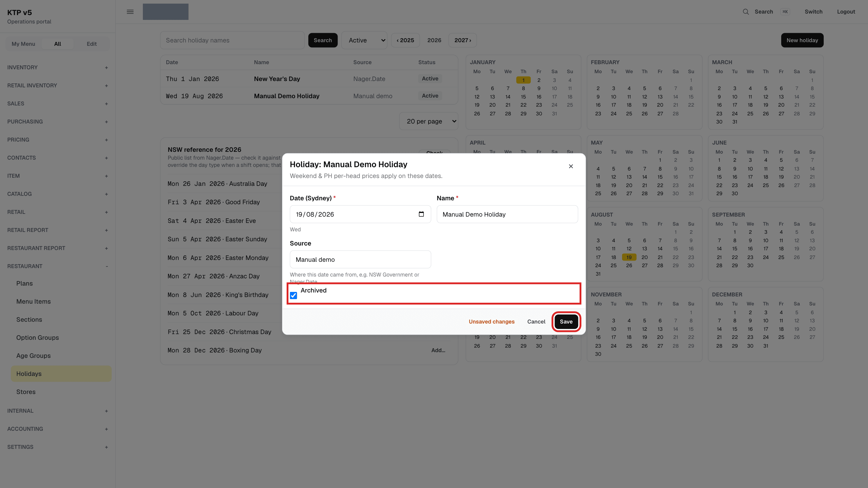Open the date picker calendar icon
Screen dimensions: 868x488
click(421, 214)
